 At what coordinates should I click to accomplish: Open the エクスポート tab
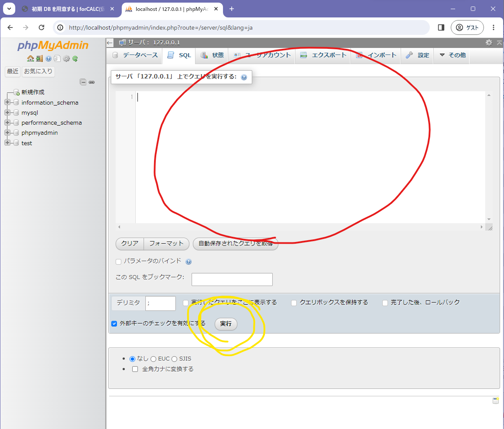click(323, 55)
